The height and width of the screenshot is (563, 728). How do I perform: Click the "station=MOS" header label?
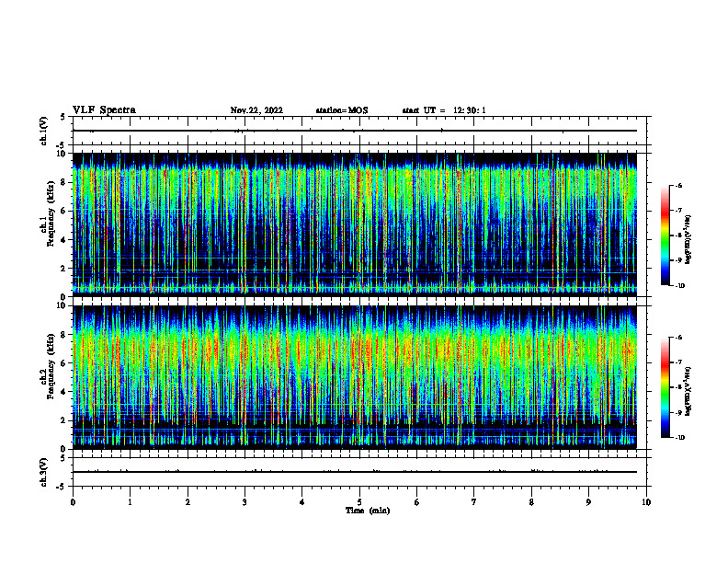pos(342,110)
